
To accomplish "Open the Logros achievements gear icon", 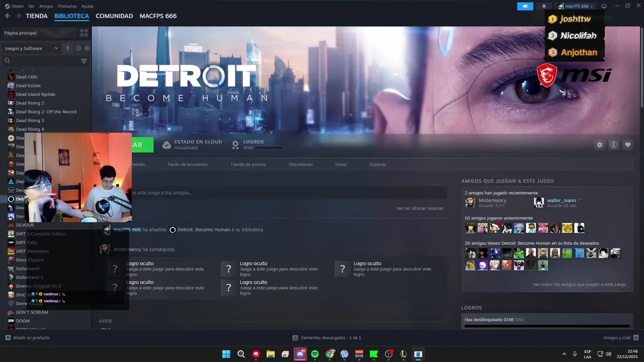I will click(235, 145).
